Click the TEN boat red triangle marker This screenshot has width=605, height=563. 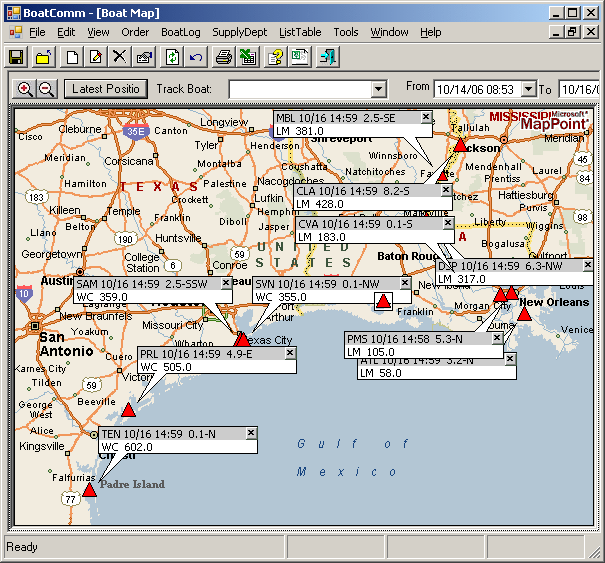point(89,490)
